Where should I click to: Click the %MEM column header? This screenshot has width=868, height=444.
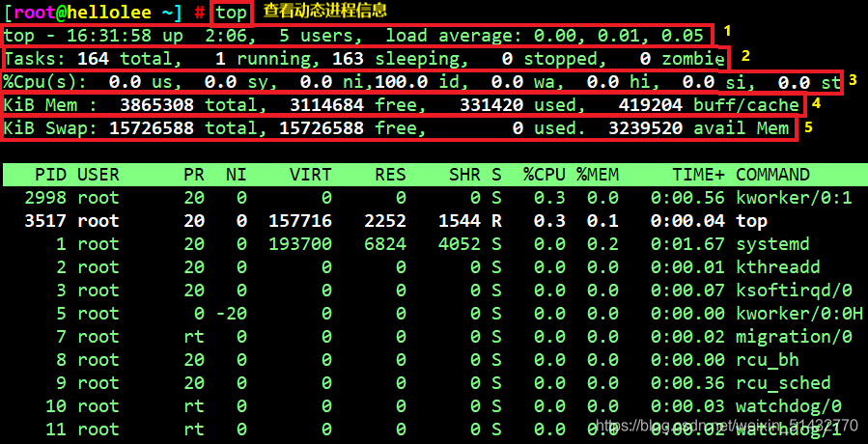click(598, 175)
